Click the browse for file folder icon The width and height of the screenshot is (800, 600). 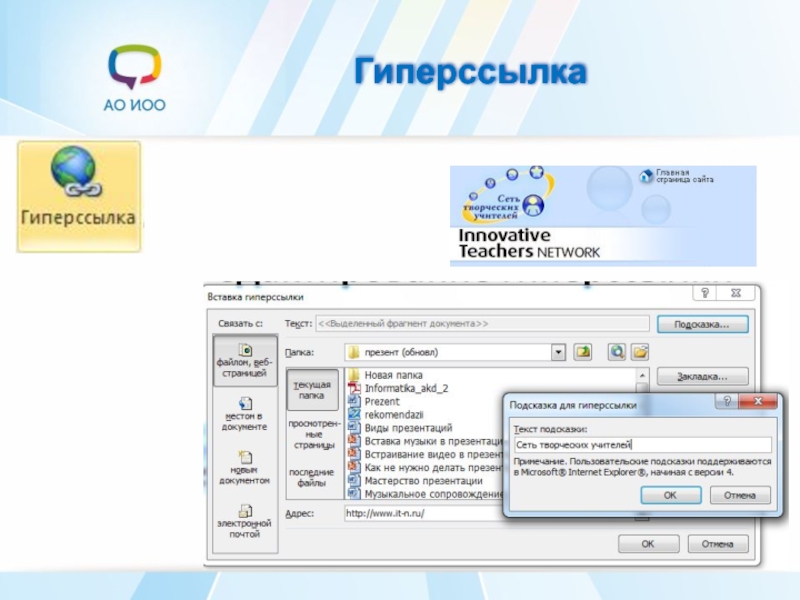[x=640, y=352]
